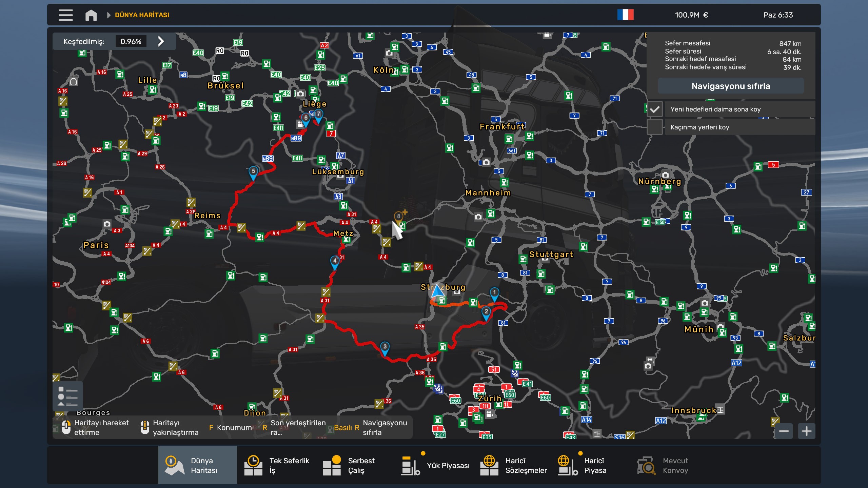Open the map legend list icon
The image size is (868, 488).
click(x=68, y=396)
